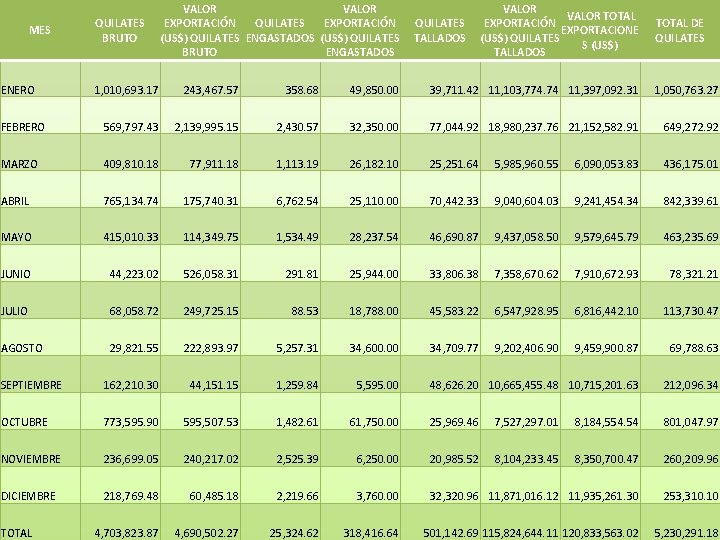
Task: Click cell value 801,047.97
Action: point(691,422)
